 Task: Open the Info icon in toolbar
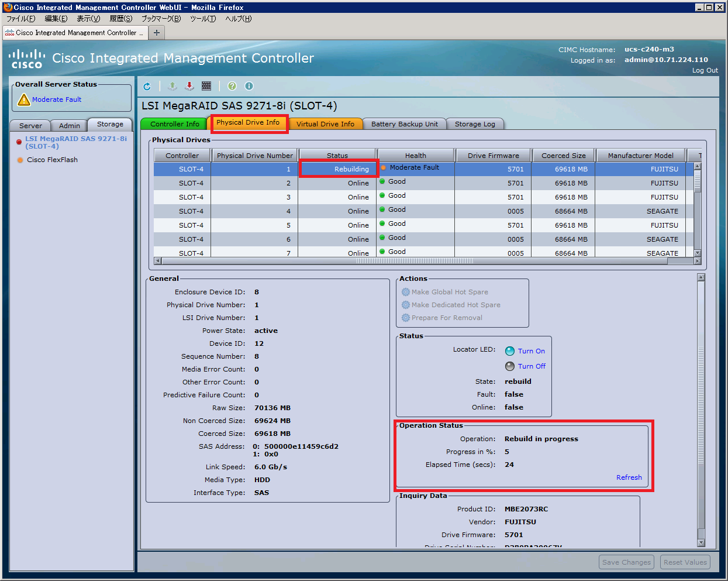tap(249, 86)
